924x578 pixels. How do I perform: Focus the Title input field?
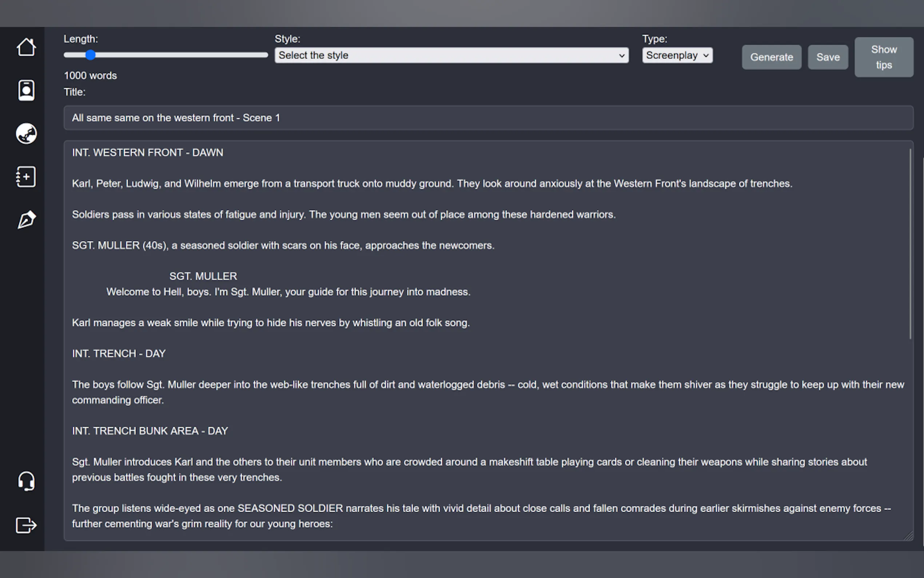pos(488,118)
